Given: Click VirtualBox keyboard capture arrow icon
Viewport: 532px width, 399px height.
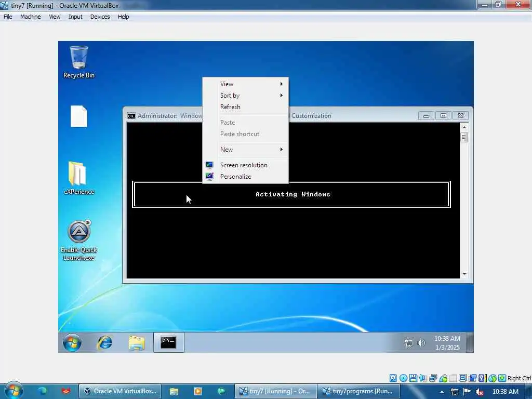Looking at the screenshot, I should click(x=502, y=378).
